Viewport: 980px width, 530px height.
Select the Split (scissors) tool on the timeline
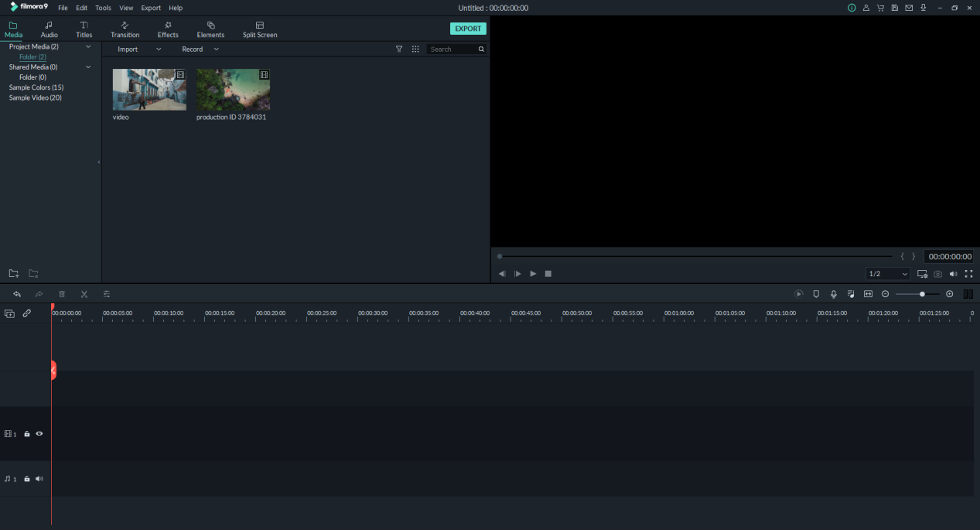click(x=84, y=294)
